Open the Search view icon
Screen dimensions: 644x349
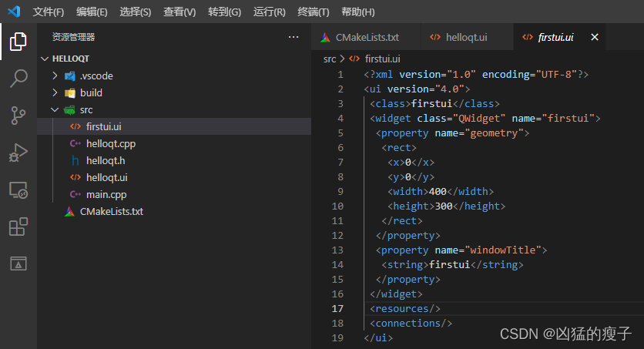coord(18,78)
